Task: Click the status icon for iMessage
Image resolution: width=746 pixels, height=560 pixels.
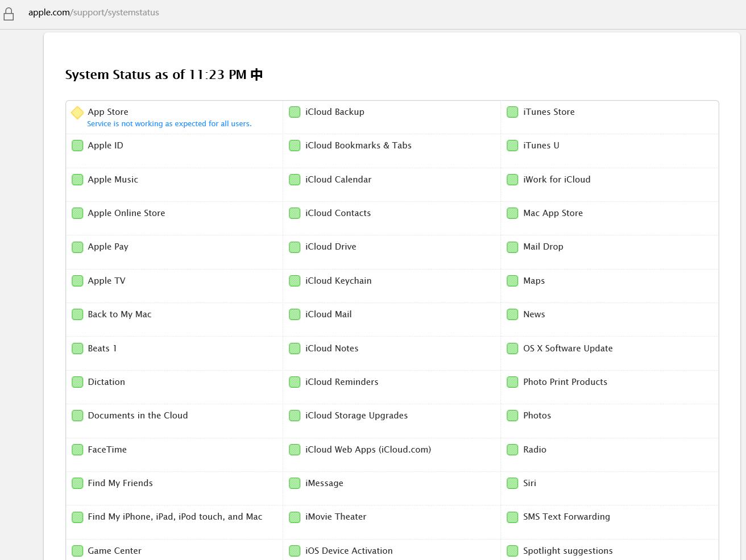Action: point(295,483)
